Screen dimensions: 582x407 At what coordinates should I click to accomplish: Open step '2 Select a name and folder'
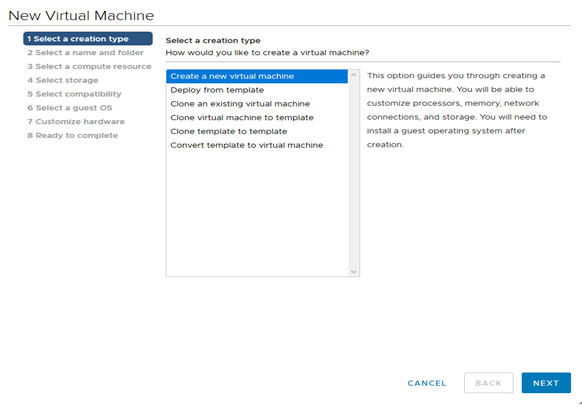tap(85, 53)
